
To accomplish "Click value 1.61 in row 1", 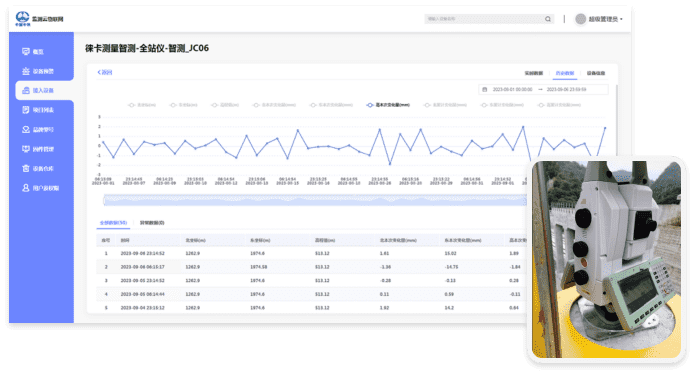I will pyautogui.click(x=384, y=254).
